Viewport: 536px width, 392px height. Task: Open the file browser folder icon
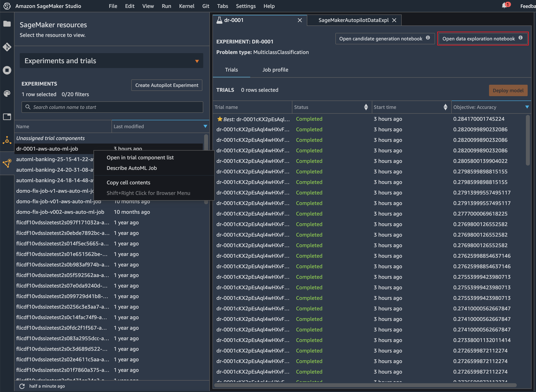click(x=7, y=24)
